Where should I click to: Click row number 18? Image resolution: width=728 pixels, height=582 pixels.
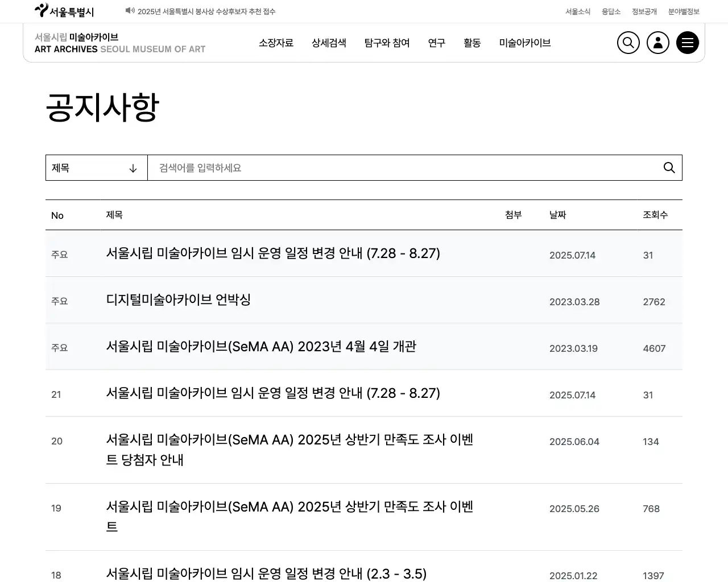pos(56,575)
